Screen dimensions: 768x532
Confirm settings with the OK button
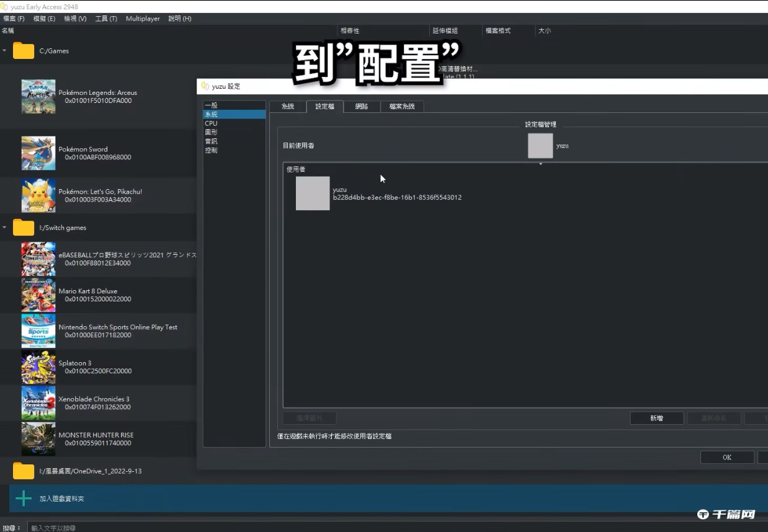point(726,457)
